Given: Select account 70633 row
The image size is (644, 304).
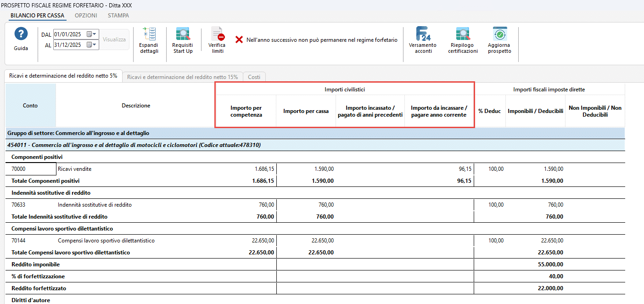Looking at the screenshot, I should pos(18,205).
